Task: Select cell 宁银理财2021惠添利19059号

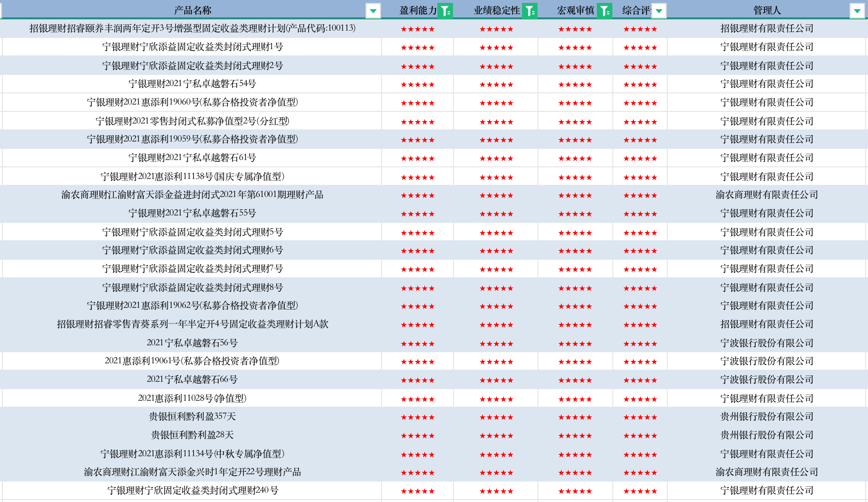Action: coord(192,139)
